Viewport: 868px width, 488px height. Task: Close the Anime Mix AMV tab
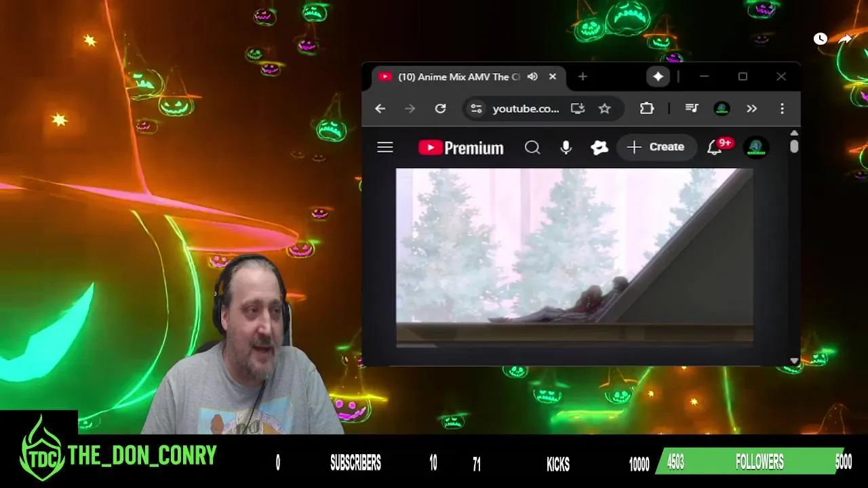(553, 77)
